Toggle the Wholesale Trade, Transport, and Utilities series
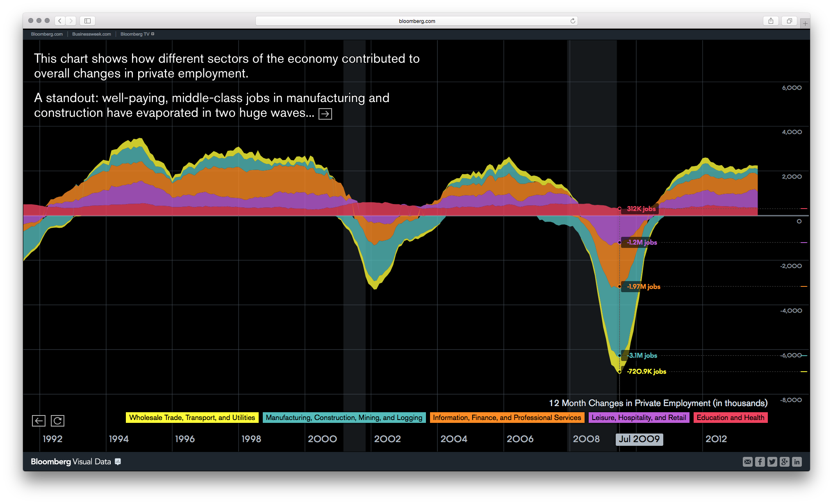Image resolution: width=833 pixels, height=504 pixels. pos(191,418)
